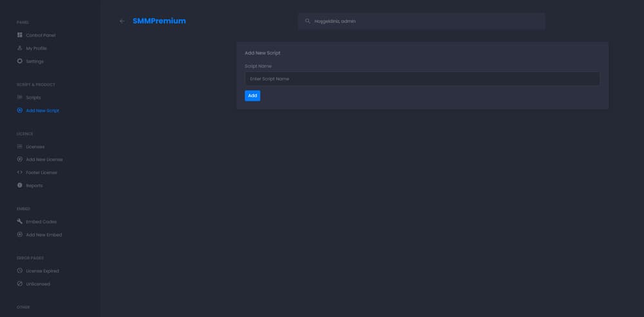This screenshot has height=317, width=644.
Task: Click the ERROR PAGES section header
Action: [x=30, y=258]
